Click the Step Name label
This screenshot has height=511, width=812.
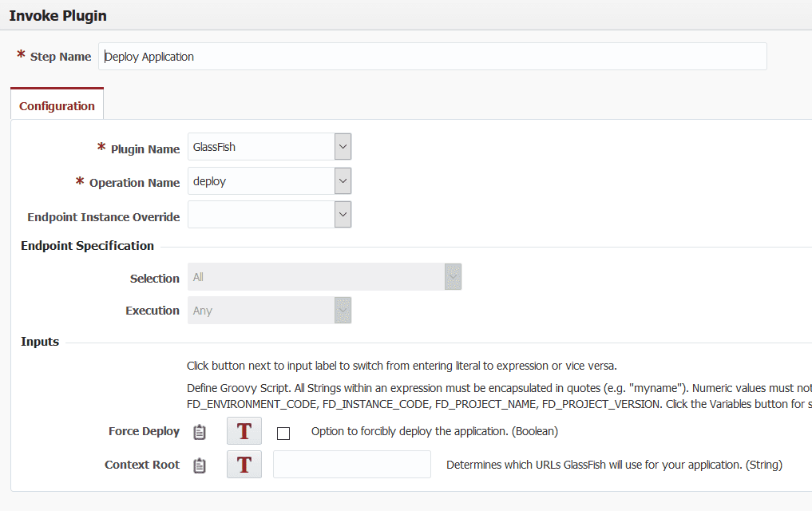(61, 57)
